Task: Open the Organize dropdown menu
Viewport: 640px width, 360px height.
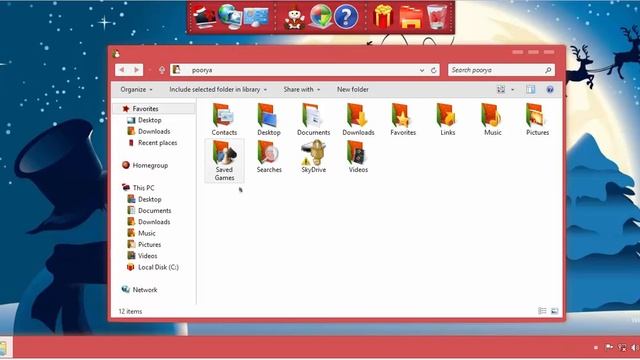Action: point(136,89)
